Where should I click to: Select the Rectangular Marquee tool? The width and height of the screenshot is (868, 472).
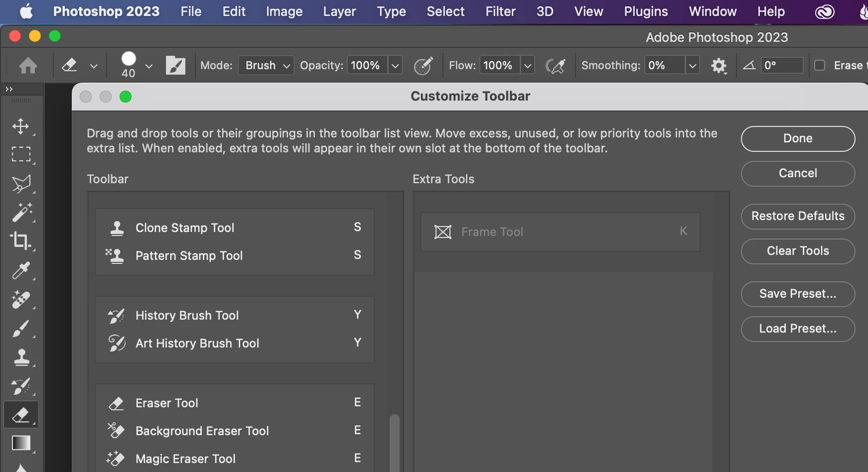pos(21,154)
